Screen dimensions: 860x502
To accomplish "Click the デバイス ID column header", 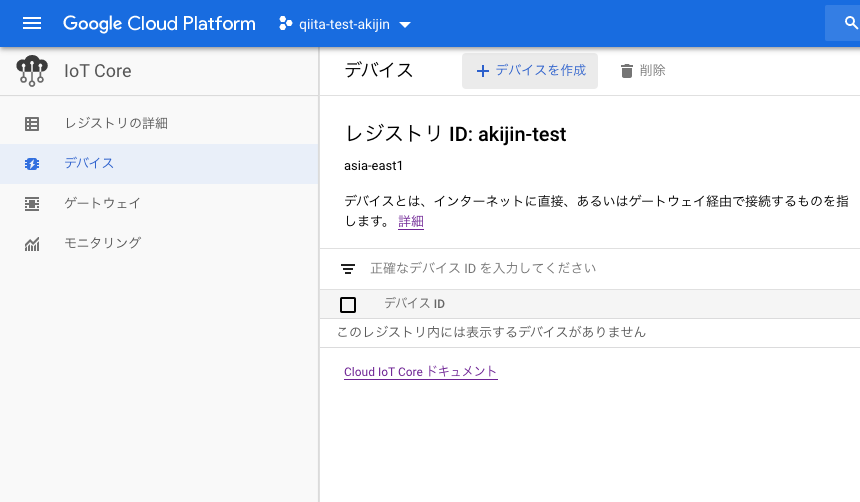I will tap(414, 303).
